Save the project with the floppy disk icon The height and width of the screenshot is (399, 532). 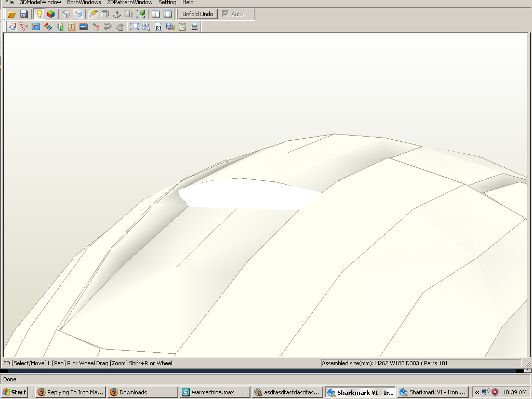[24, 14]
